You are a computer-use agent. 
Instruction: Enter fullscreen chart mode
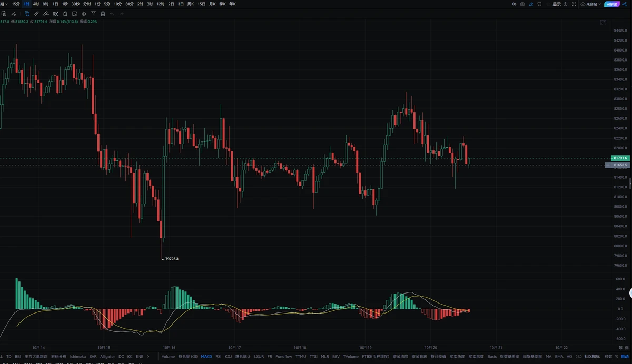tap(574, 4)
